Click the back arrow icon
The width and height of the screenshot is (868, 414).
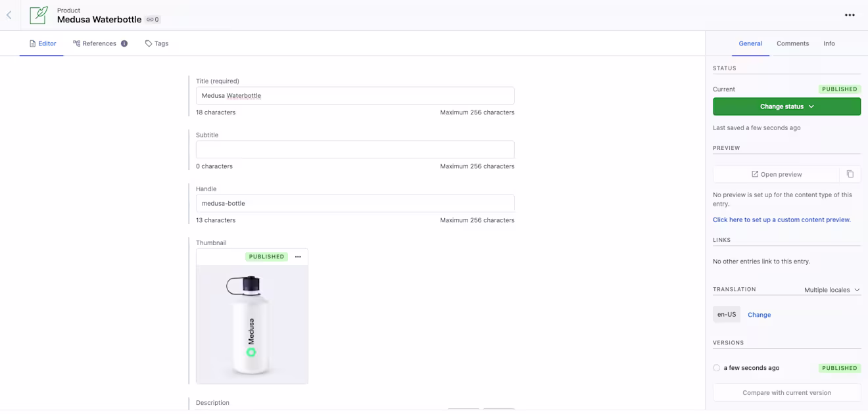(x=9, y=15)
